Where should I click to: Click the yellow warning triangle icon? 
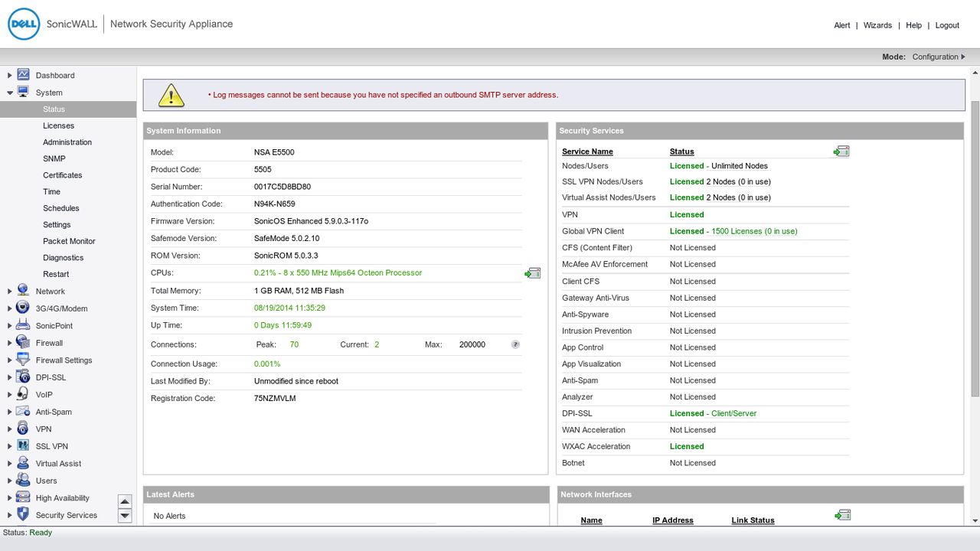(x=171, y=95)
